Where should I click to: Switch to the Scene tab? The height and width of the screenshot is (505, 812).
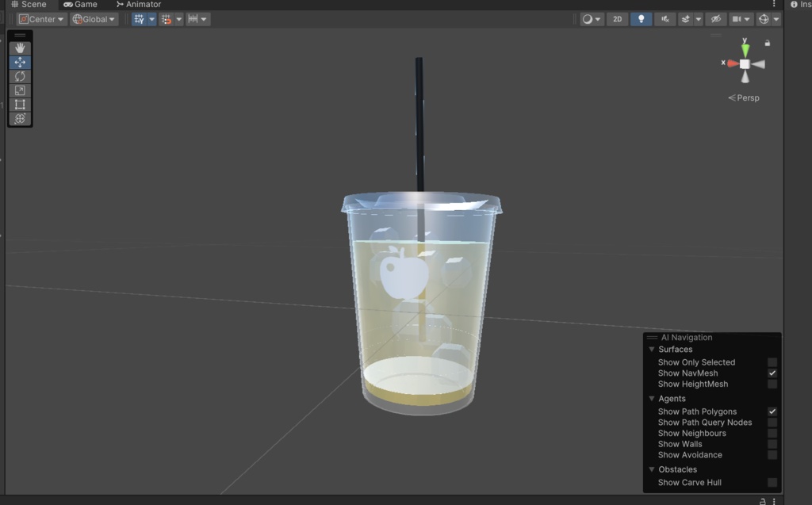tap(29, 4)
